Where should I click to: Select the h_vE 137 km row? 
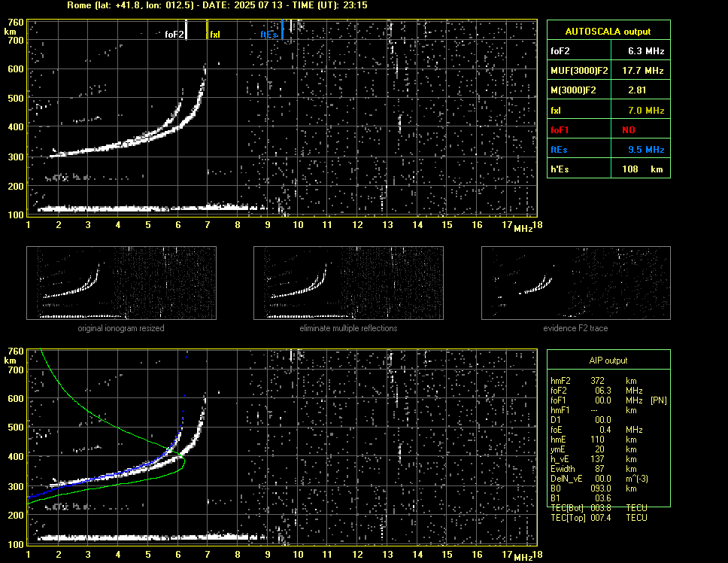tap(593, 459)
